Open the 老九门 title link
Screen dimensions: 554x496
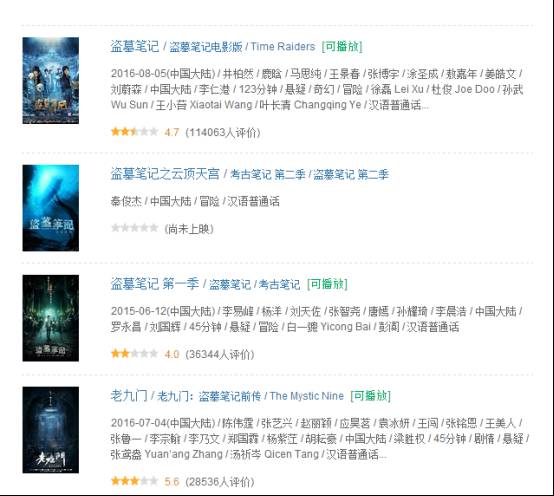129,396
